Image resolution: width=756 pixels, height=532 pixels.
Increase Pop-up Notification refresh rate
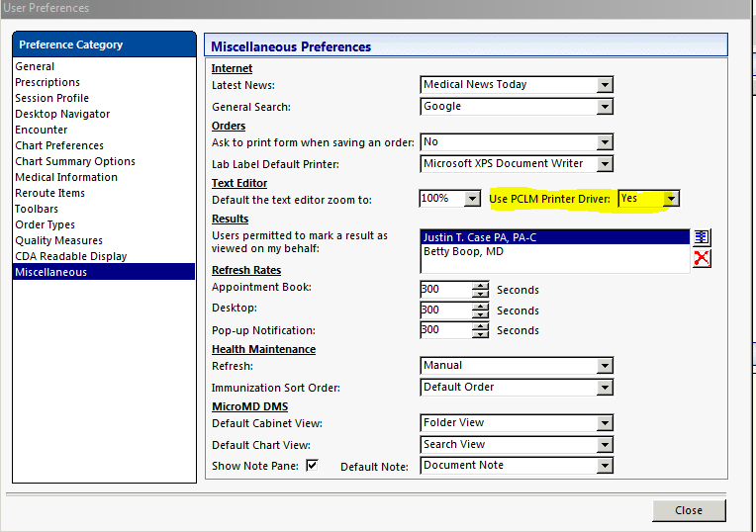click(x=480, y=326)
